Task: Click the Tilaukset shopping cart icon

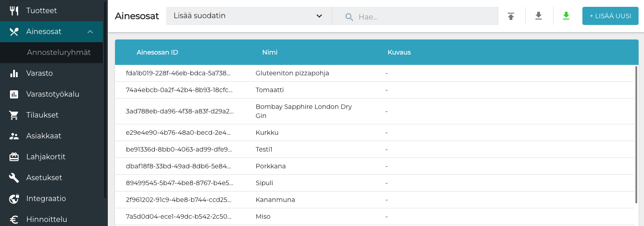Action: 14,115
